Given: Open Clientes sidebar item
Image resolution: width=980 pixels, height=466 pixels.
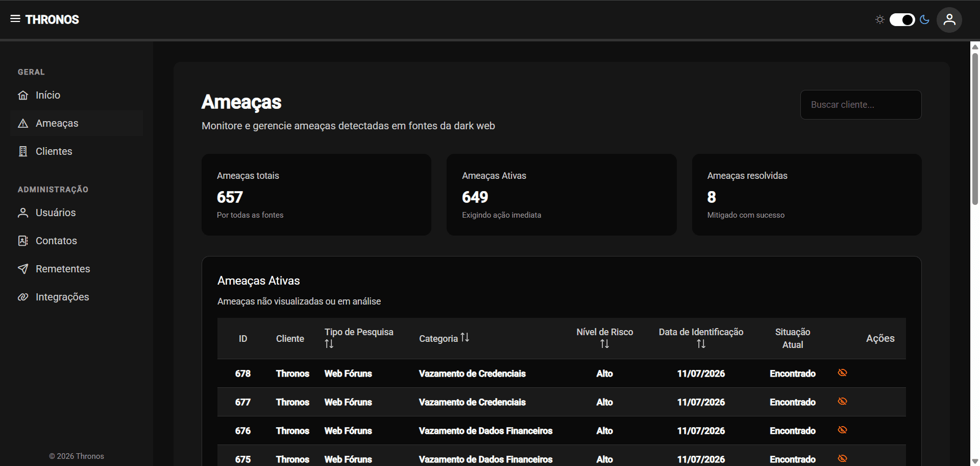Looking at the screenshot, I should click(x=77, y=151).
